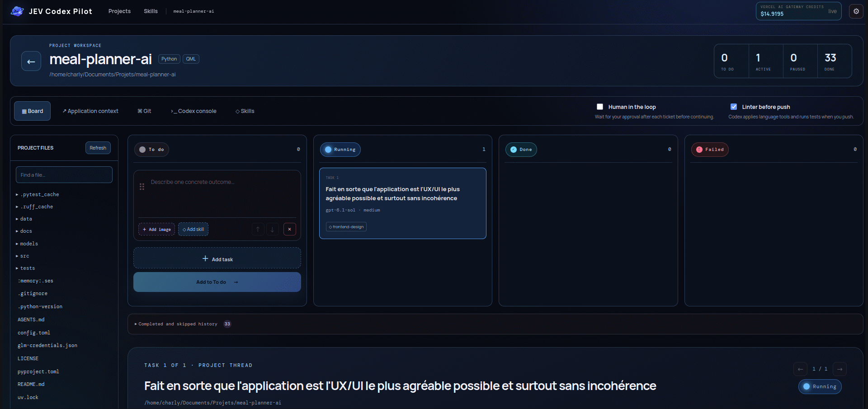Move the draft task up with the up arrow
The height and width of the screenshot is (409, 868).
click(258, 229)
